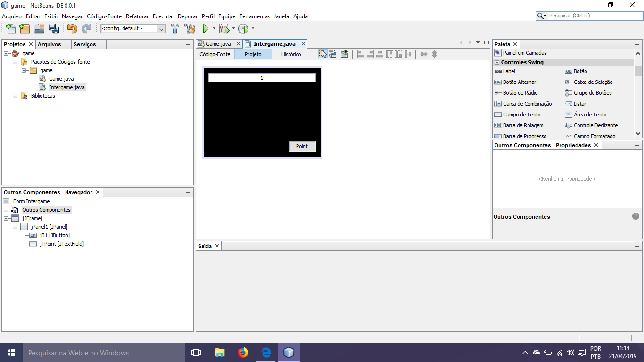Click the align left in column icon
This screenshot has width=644, height=362.
(361, 54)
